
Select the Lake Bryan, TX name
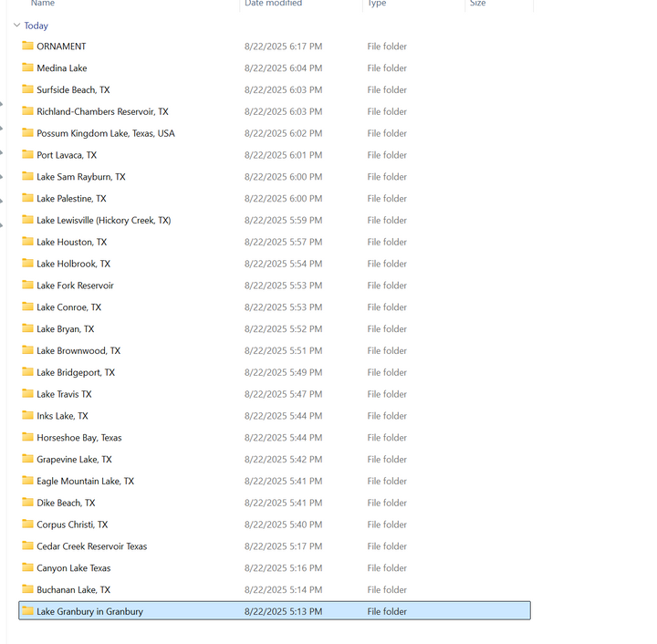point(66,329)
